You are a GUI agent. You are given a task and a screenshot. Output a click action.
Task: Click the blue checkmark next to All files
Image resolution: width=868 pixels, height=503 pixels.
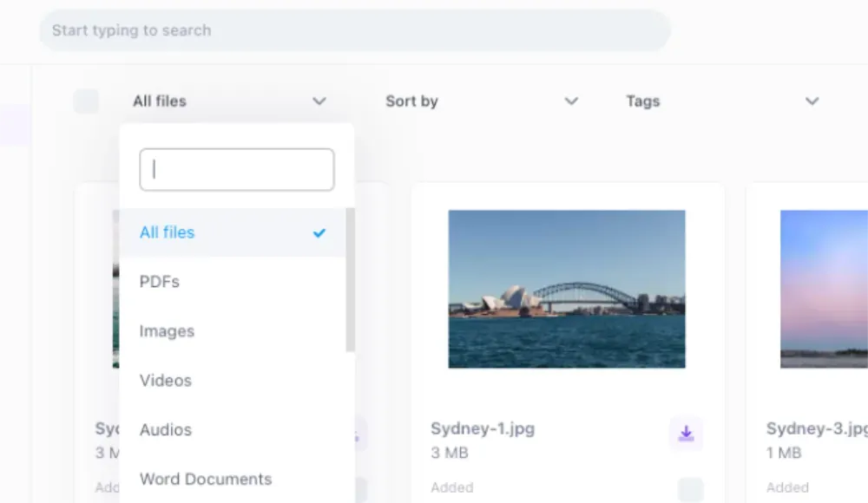(x=319, y=233)
